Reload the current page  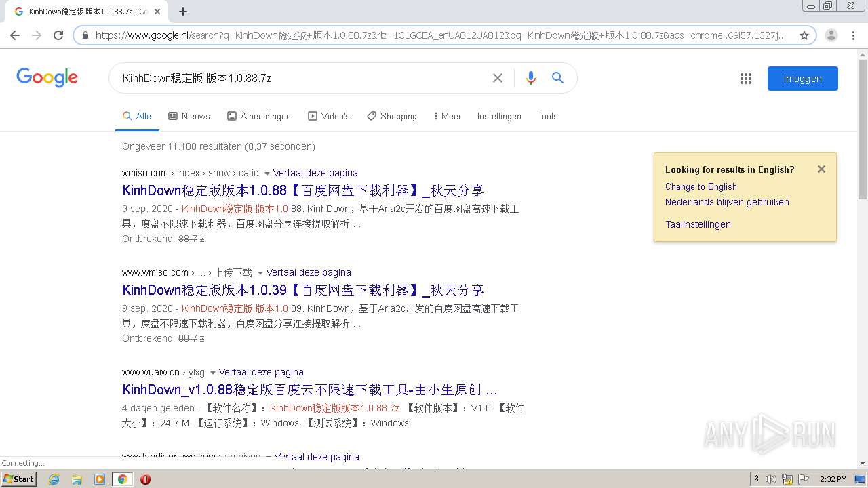[x=58, y=35]
